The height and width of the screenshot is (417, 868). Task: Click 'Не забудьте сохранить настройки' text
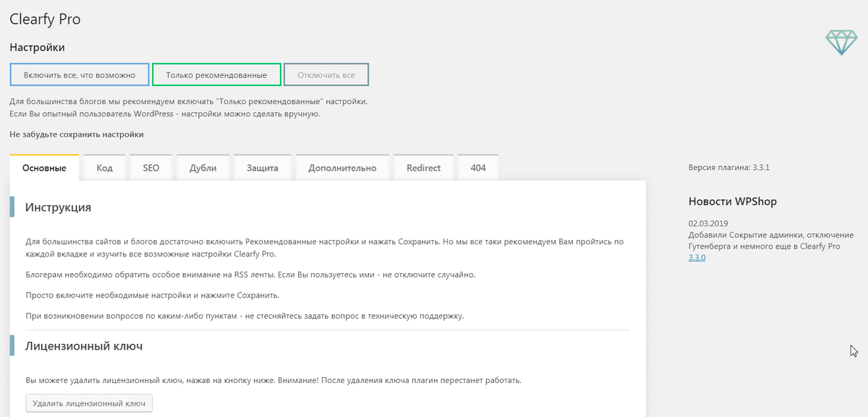coord(77,134)
